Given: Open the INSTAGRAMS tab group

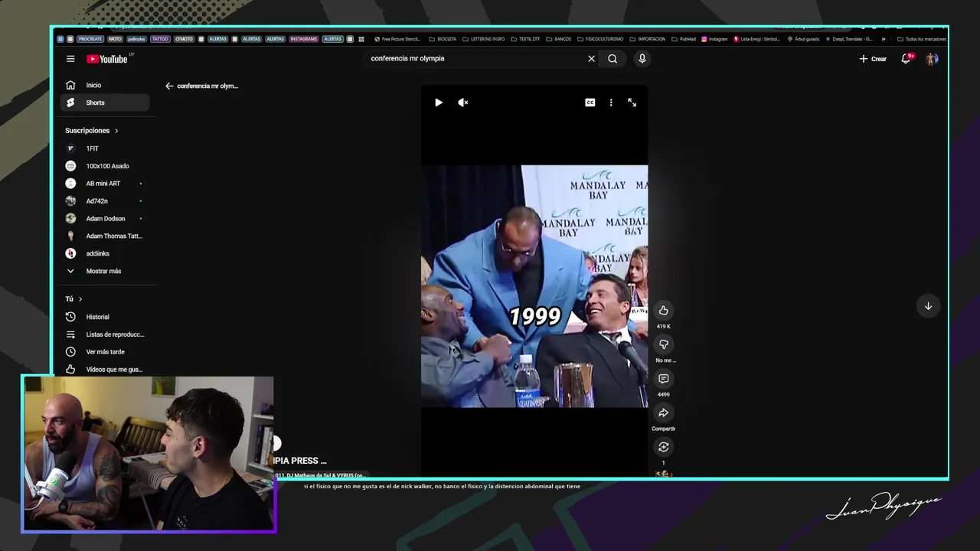Looking at the screenshot, I should 304,39.
